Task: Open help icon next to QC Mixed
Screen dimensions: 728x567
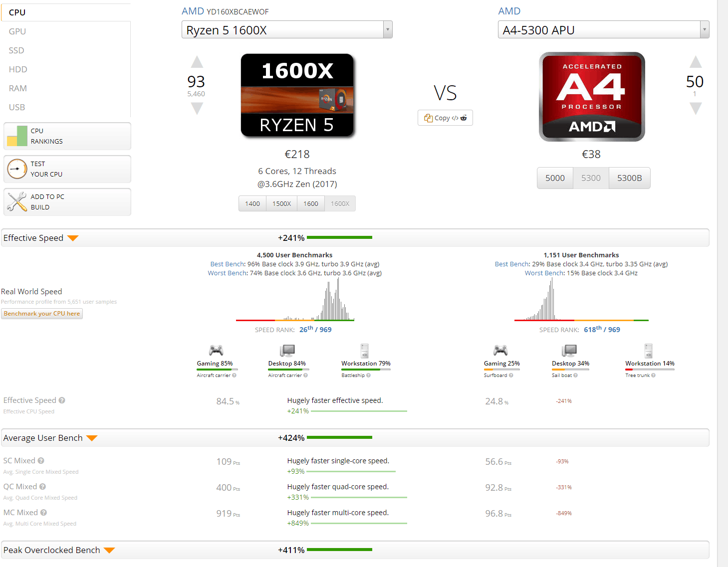Action: pyautogui.click(x=42, y=487)
